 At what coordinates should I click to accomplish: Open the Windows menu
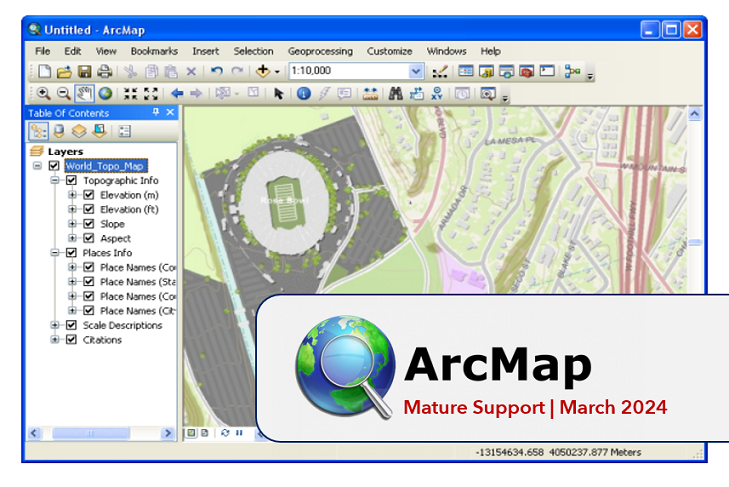[446, 51]
